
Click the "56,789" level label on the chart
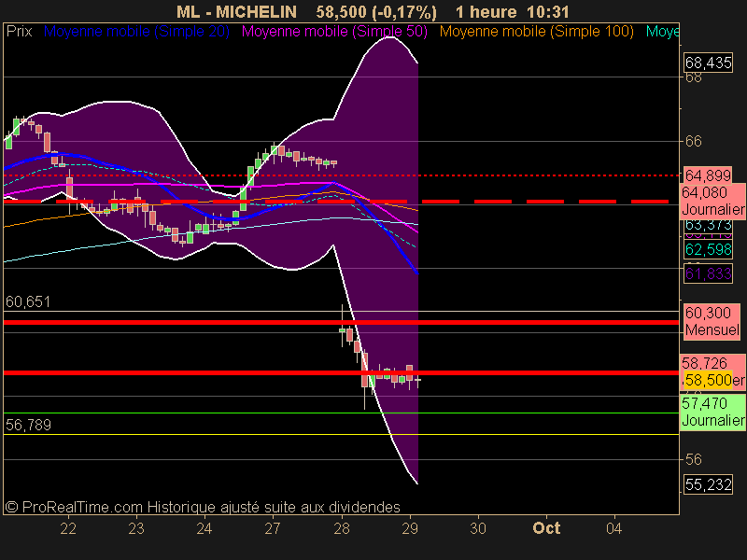(28, 425)
